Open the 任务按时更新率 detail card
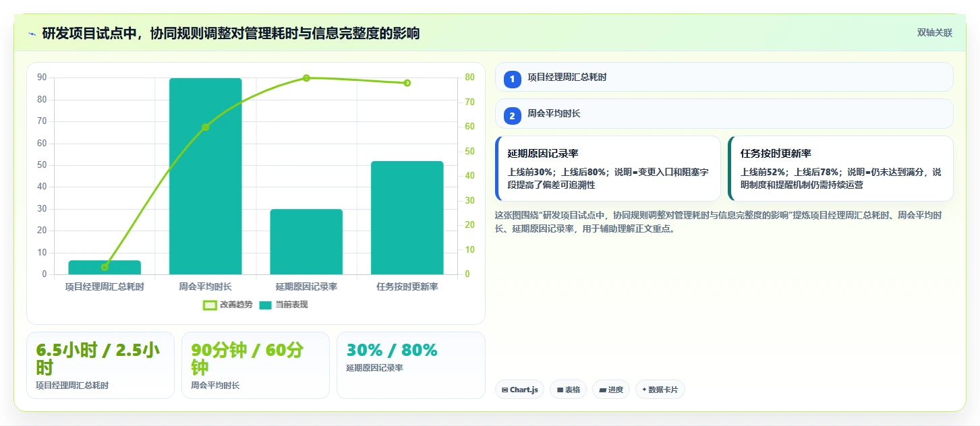The image size is (980, 426). [840, 169]
